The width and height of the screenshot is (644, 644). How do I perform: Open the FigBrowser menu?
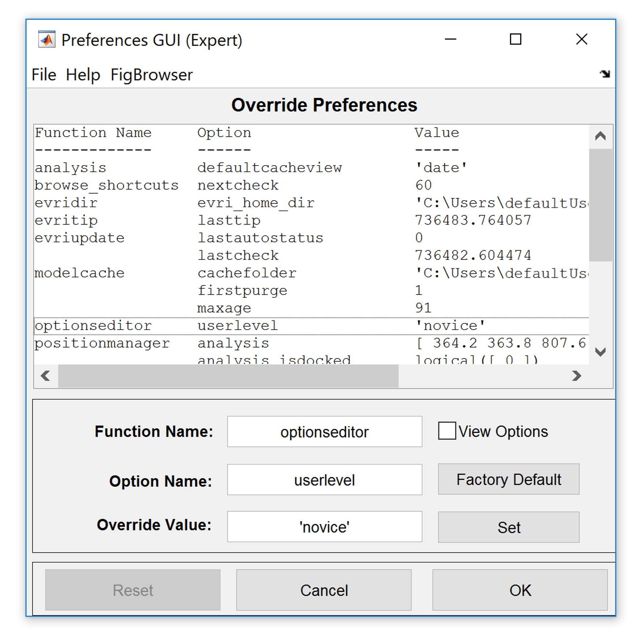151,75
